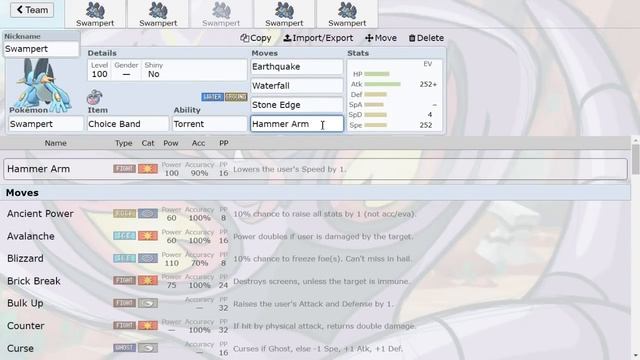640x360 pixels.
Task: Click the Nickname field containing Swampert
Action: (x=41, y=49)
